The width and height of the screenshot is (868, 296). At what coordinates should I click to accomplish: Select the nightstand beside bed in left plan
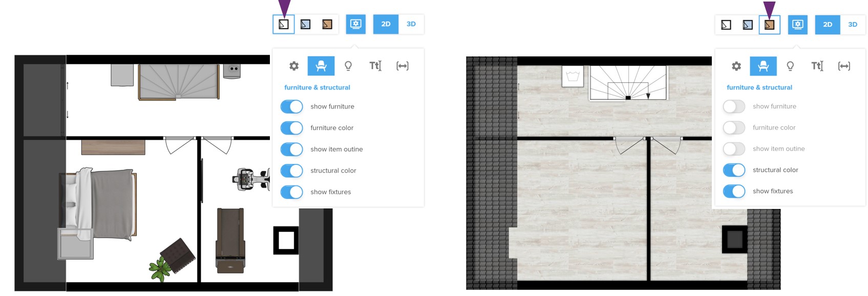point(75,244)
